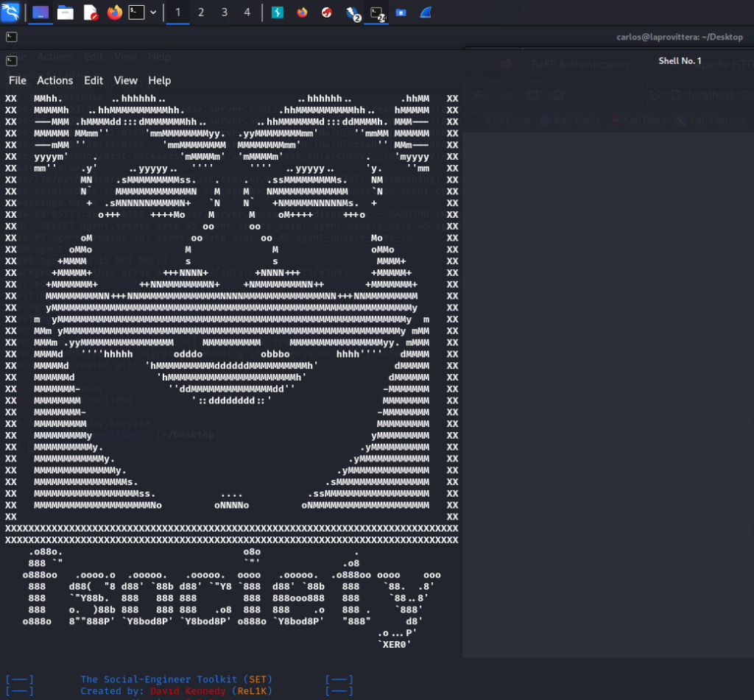Image resolution: width=754 pixels, height=700 pixels.
Task: Switch to workspace 4
Action: [247, 13]
